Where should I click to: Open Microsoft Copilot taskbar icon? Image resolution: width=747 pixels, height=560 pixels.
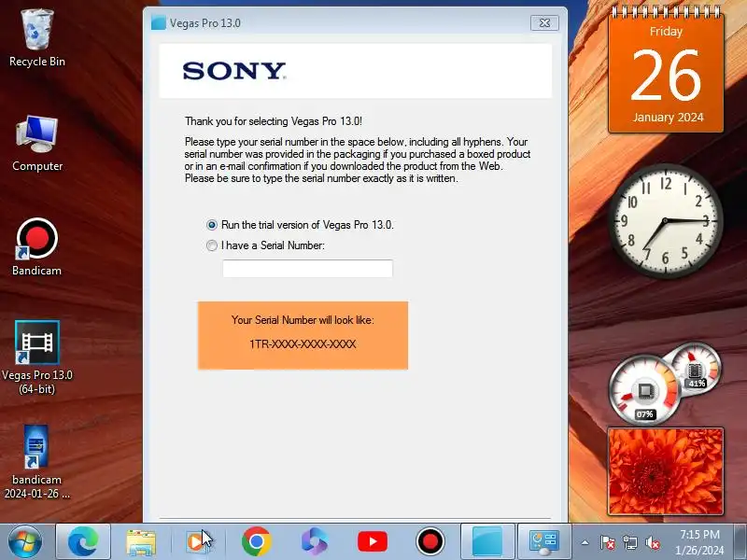pyautogui.click(x=315, y=542)
